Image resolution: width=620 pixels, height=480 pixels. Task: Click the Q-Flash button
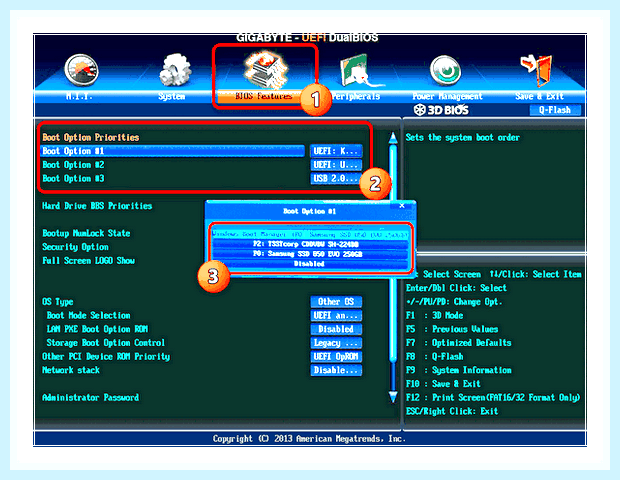(x=555, y=110)
